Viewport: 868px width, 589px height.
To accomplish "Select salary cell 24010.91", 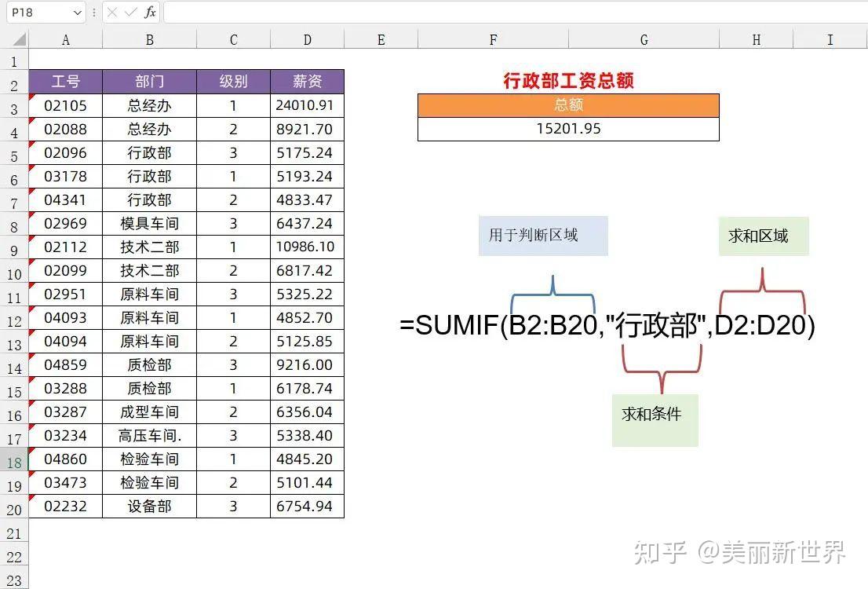I will (307, 105).
